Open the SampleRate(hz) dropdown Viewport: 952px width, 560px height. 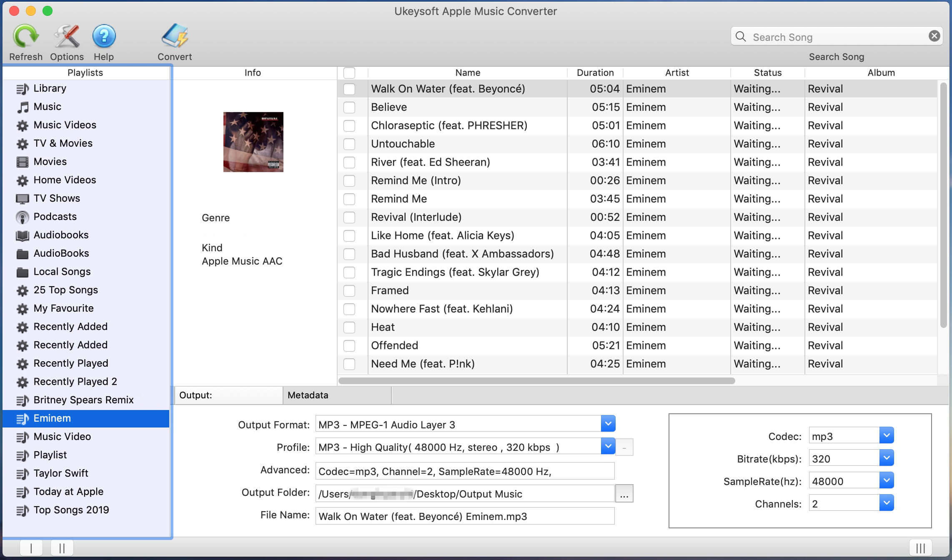(x=887, y=480)
